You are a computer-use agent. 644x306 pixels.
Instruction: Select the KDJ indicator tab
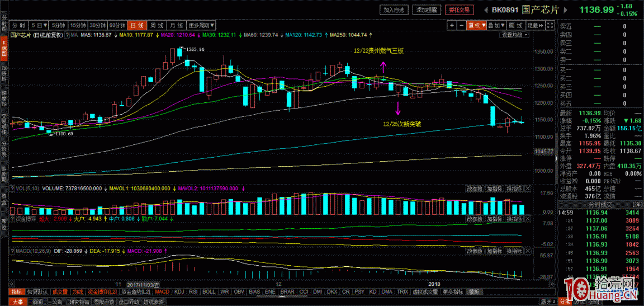pyautogui.click(x=179, y=292)
